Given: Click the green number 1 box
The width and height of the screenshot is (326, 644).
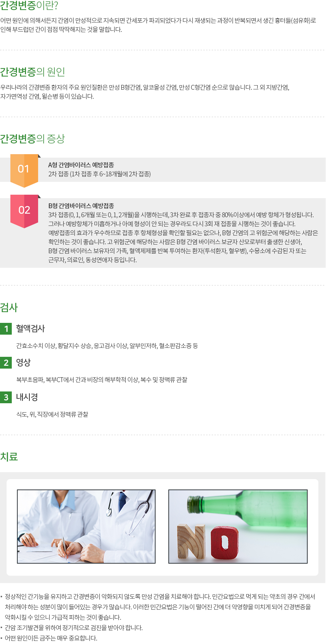Looking at the screenshot, I should coord(6,329).
